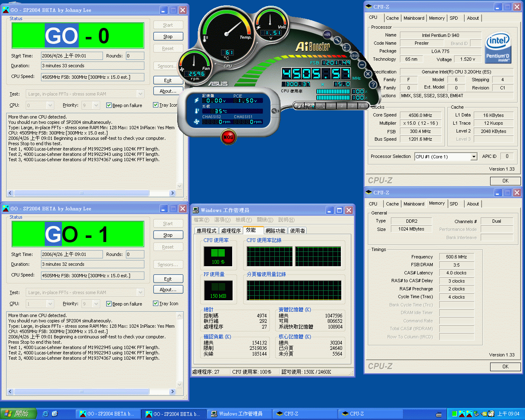
Task: Open the 檔案(F) menu in Task Manager
Action: click(x=201, y=220)
